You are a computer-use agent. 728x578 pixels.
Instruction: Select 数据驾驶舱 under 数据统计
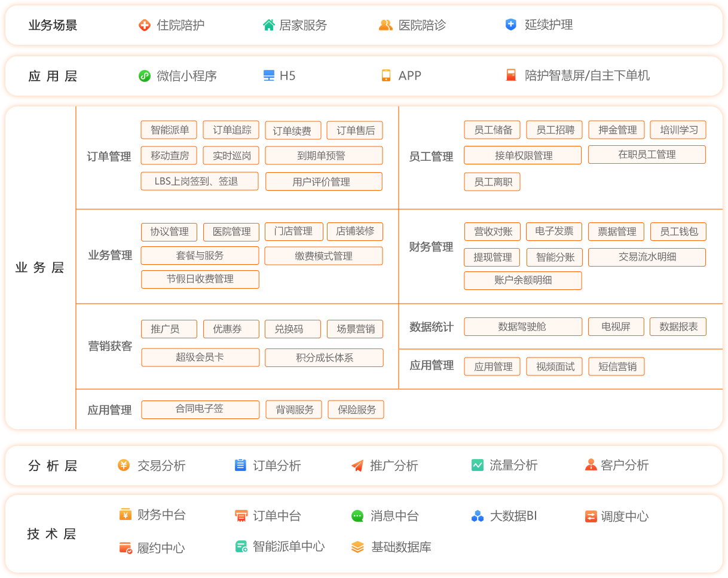coord(522,327)
